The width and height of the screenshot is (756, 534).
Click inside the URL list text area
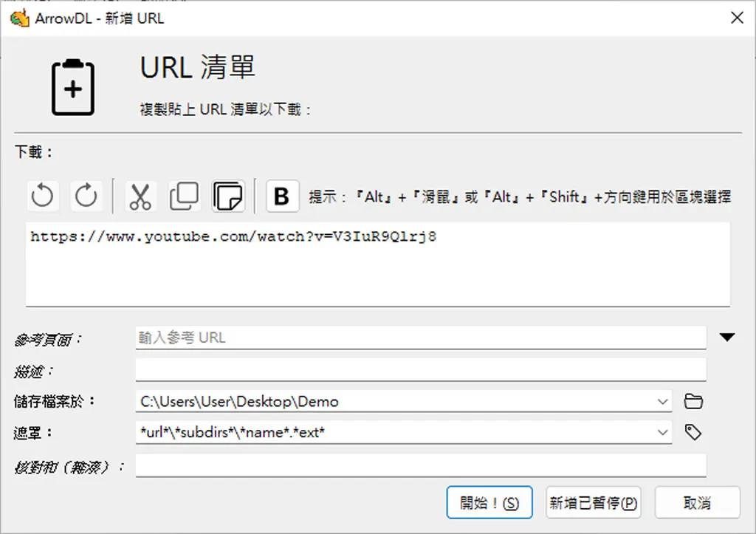tap(377, 264)
